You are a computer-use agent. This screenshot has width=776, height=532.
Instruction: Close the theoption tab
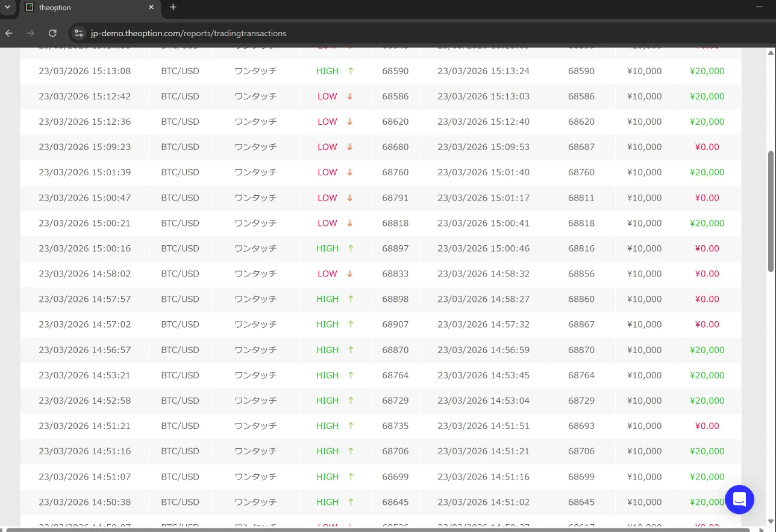(151, 7)
